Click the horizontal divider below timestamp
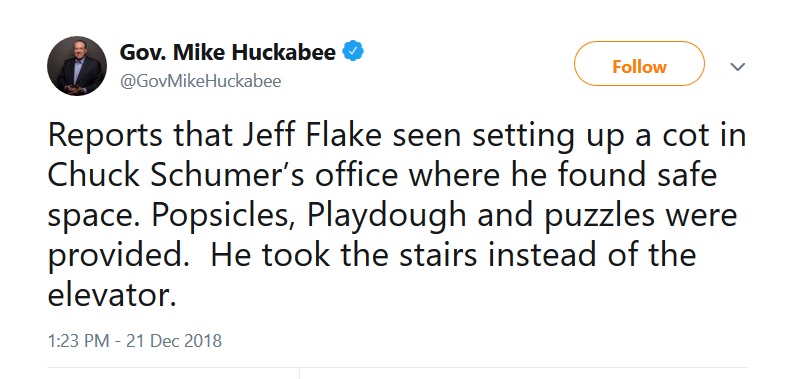 (x=398, y=368)
